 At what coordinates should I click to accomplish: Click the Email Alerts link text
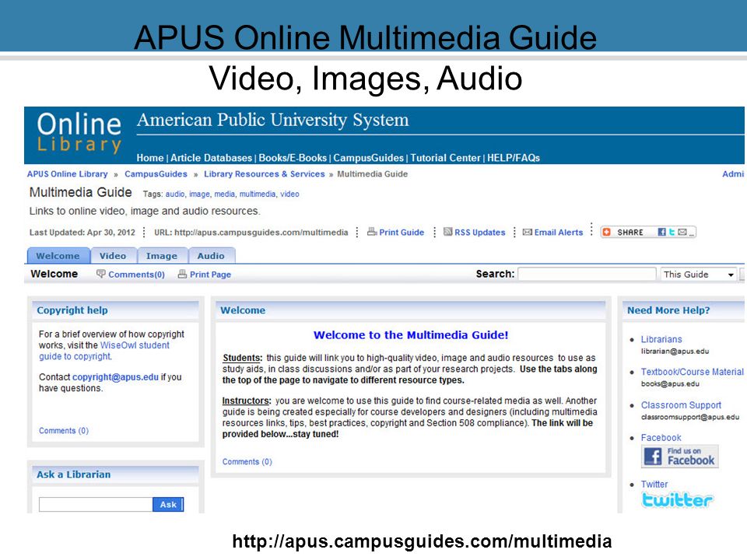tap(559, 233)
